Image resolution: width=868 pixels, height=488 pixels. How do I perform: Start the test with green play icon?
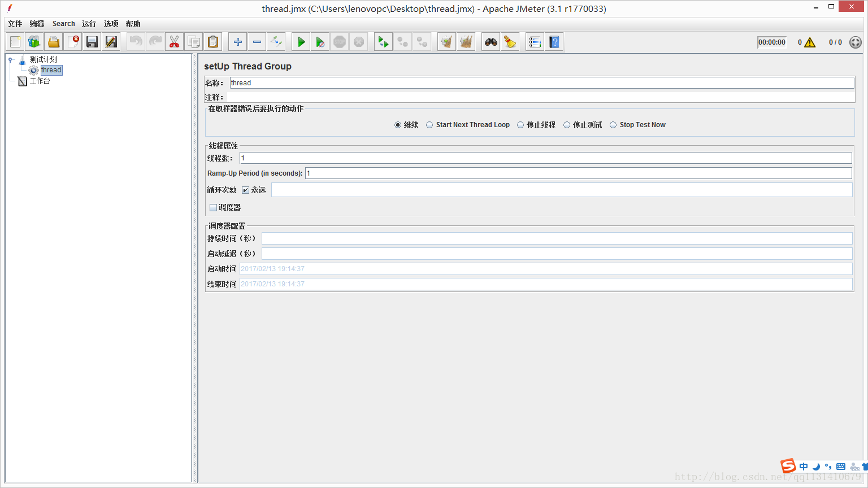pyautogui.click(x=301, y=42)
